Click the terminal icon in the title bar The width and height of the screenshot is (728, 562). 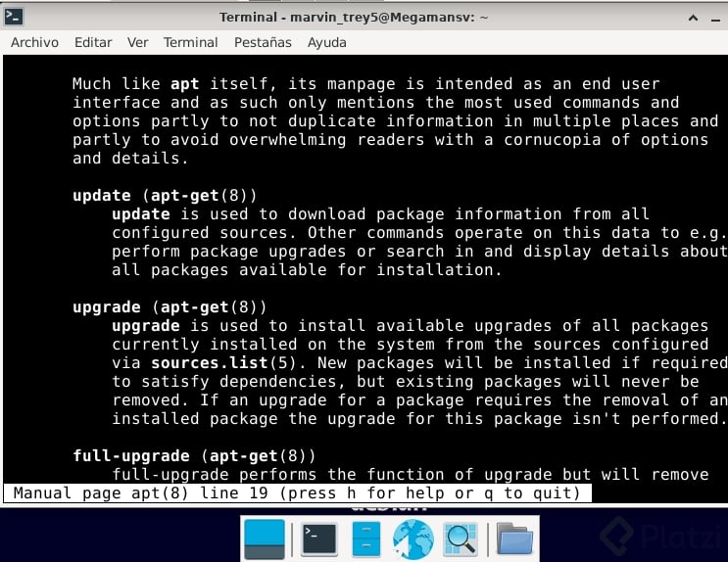(14, 17)
